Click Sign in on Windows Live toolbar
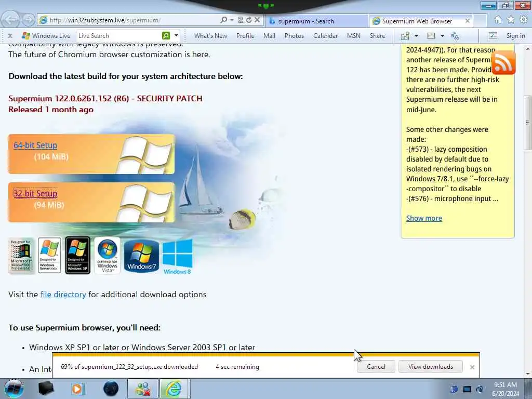The height and width of the screenshot is (399, 532). pyautogui.click(x=515, y=36)
